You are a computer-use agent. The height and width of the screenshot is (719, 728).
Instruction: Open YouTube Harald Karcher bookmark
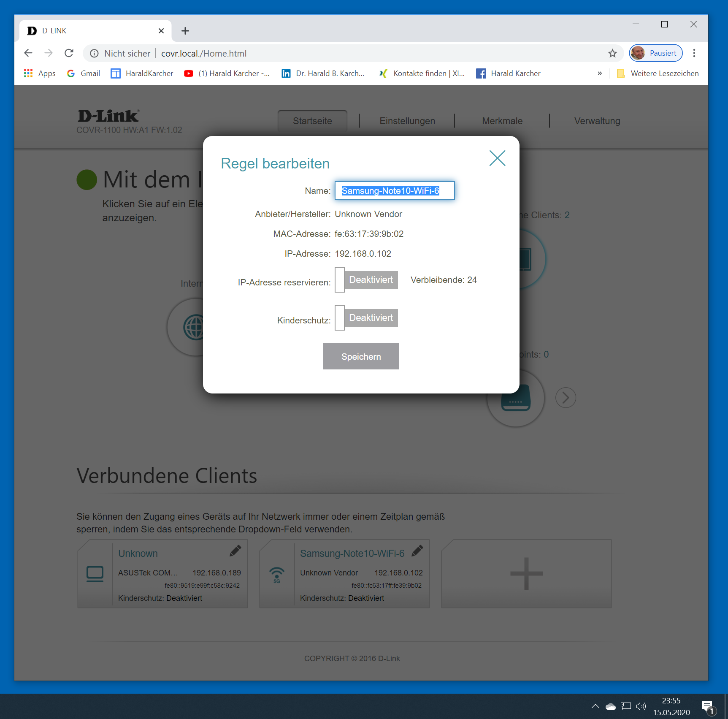(x=227, y=73)
